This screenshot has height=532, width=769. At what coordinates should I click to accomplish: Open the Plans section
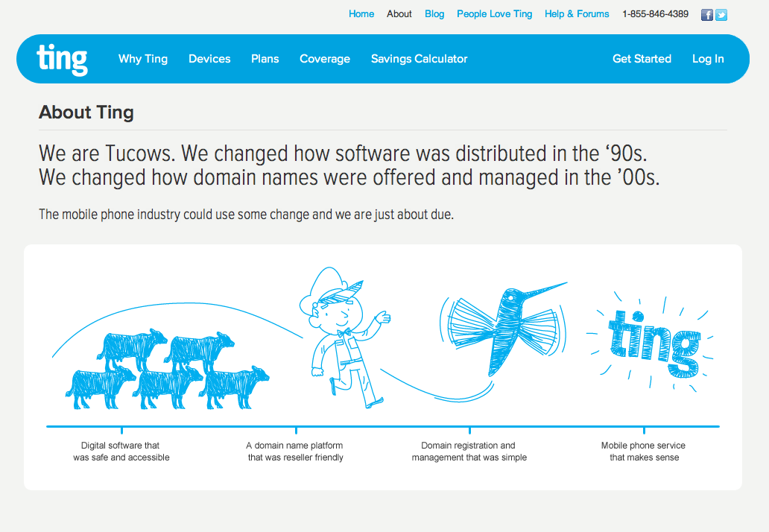265,59
